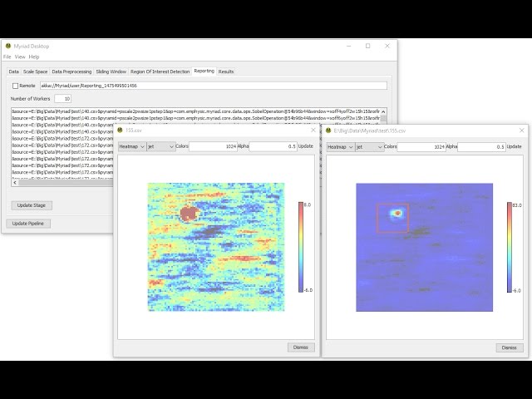Select the first 140.csv source row
Image resolution: width=532 pixels, height=399 pixels.
pyautogui.click(x=196, y=111)
